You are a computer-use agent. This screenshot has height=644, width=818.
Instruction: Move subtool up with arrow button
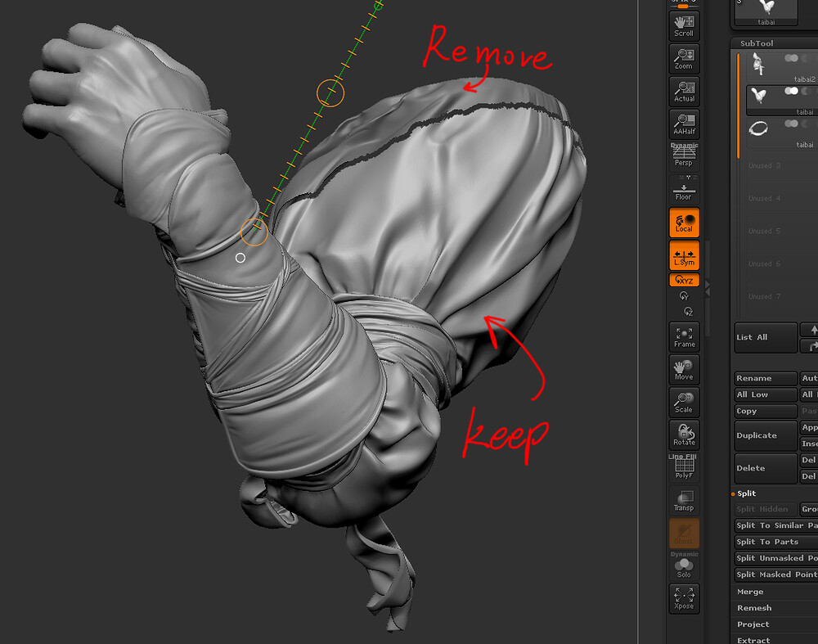(x=809, y=329)
